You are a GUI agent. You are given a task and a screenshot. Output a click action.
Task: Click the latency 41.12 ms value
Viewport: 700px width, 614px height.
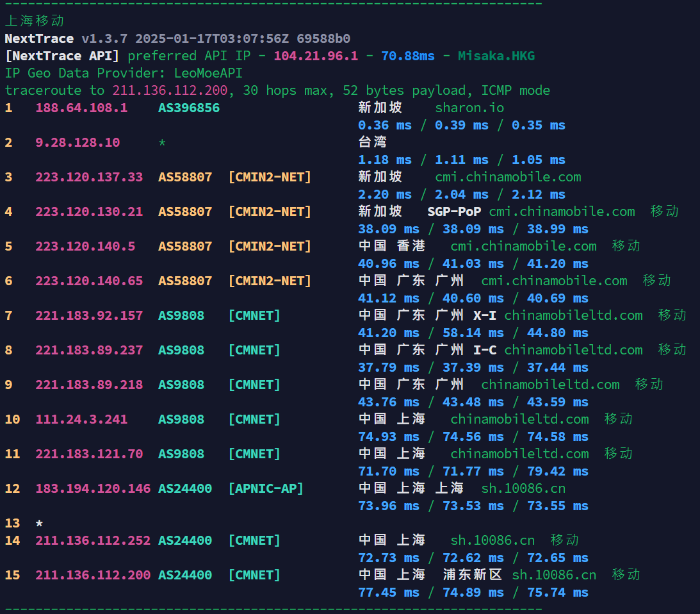tap(388, 298)
